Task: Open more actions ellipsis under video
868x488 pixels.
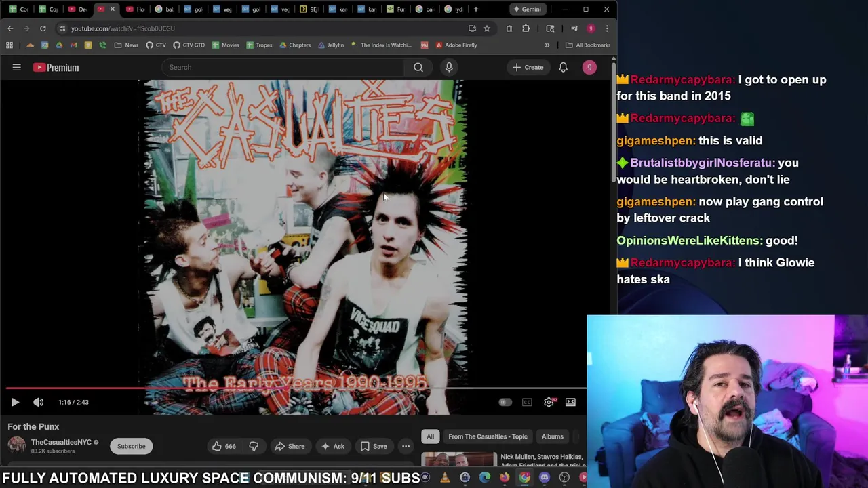Action: (406, 446)
